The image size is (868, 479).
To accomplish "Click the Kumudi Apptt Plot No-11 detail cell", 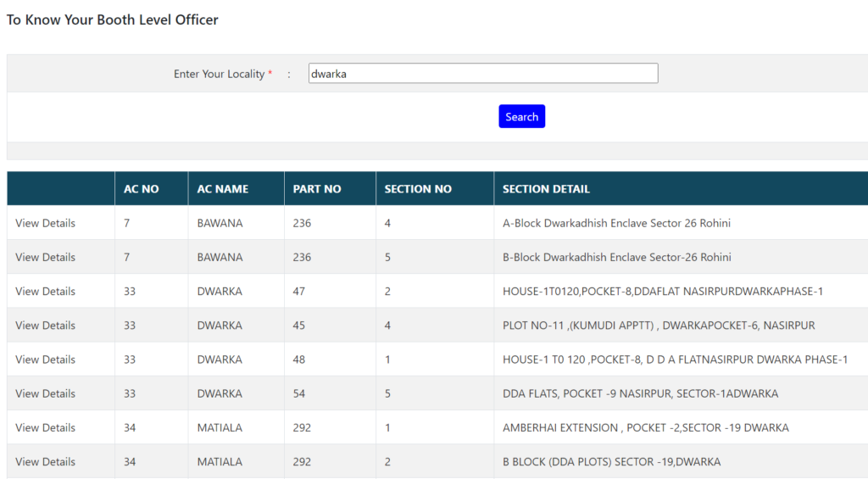I will (658, 326).
